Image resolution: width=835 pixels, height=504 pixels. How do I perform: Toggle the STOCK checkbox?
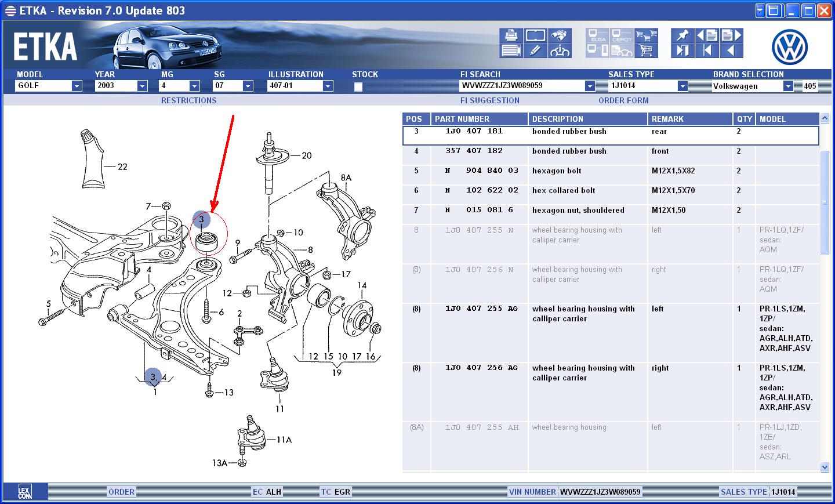click(358, 86)
